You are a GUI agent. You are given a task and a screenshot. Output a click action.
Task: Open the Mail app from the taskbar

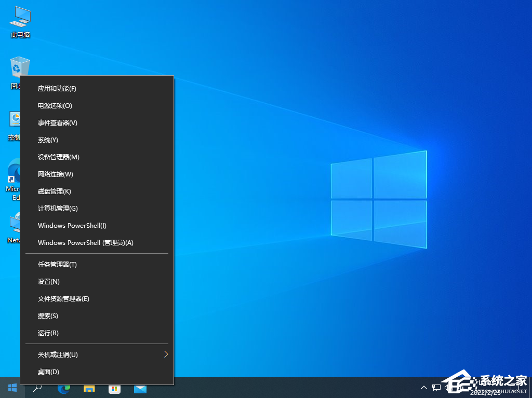tap(140, 388)
